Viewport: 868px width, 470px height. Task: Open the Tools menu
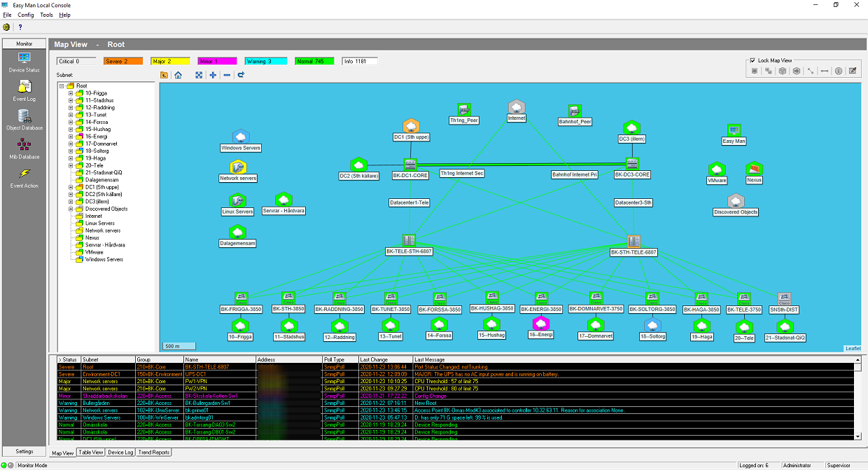pos(47,15)
